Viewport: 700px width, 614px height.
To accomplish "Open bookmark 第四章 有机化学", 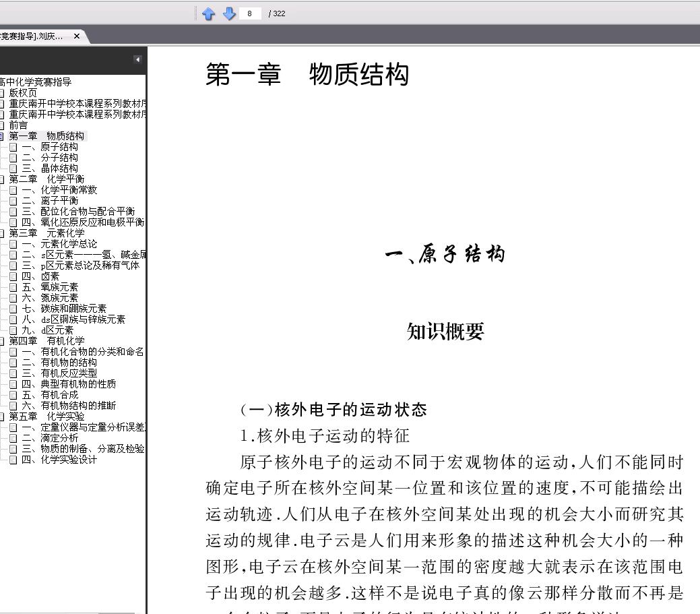I will (x=46, y=341).
